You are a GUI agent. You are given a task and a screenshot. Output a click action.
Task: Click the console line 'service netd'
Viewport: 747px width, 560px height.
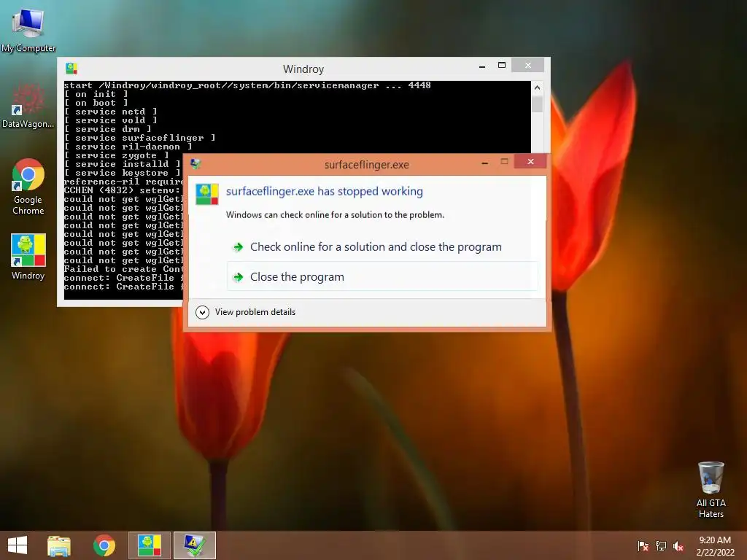[x=111, y=112]
